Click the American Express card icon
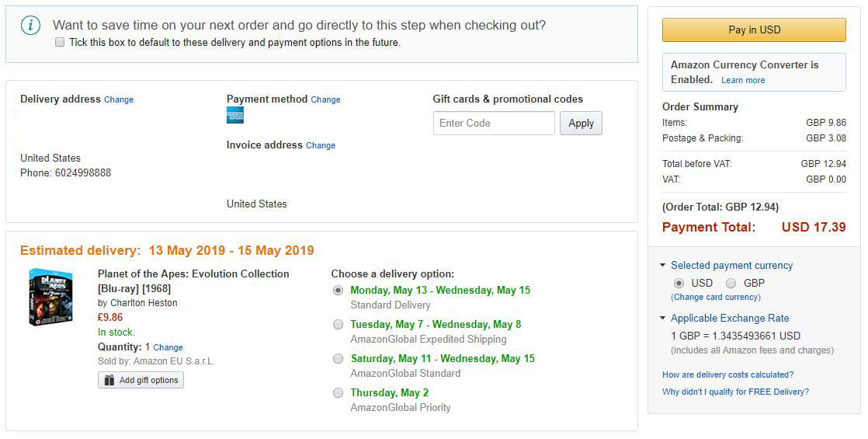868x439 pixels. click(235, 115)
